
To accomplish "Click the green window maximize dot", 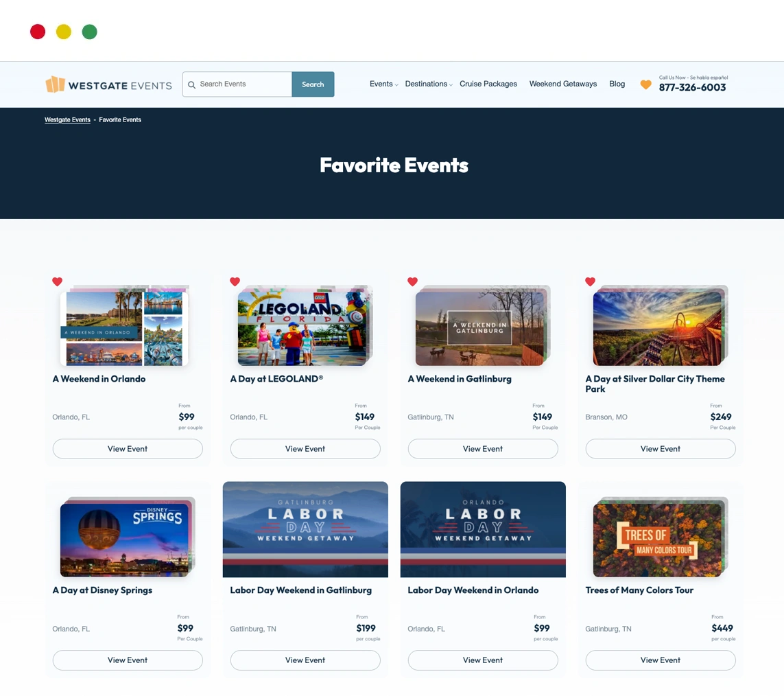I will tap(89, 32).
